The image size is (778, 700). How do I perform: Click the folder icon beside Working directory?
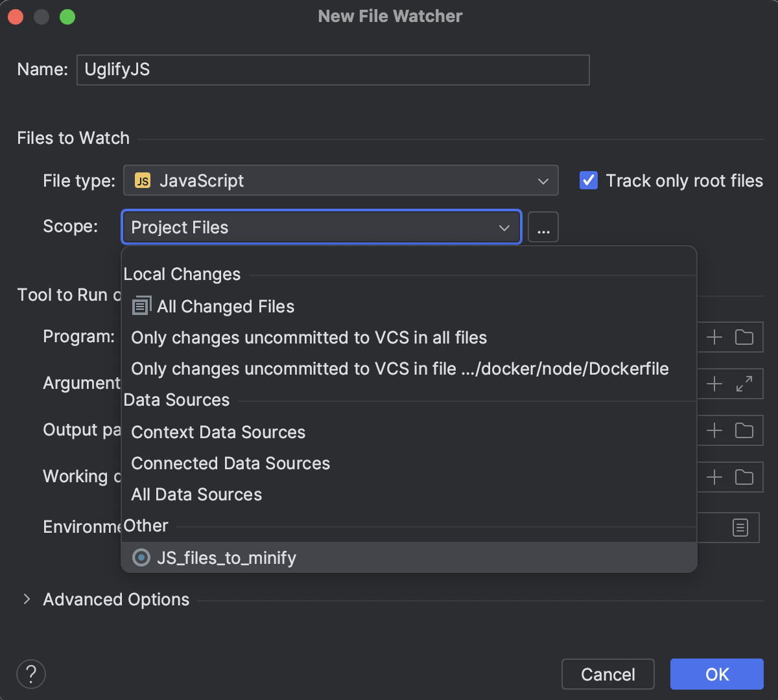tap(744, 477)
